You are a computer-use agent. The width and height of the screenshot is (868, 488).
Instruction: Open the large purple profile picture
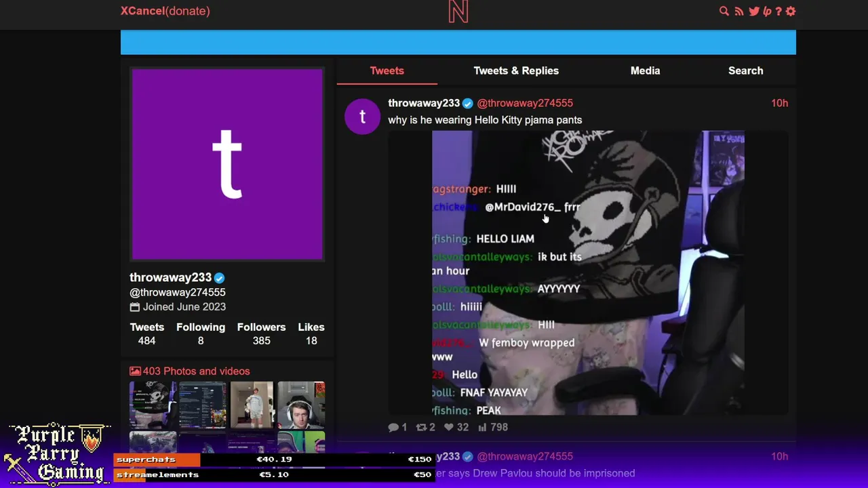tap(227, 164)
